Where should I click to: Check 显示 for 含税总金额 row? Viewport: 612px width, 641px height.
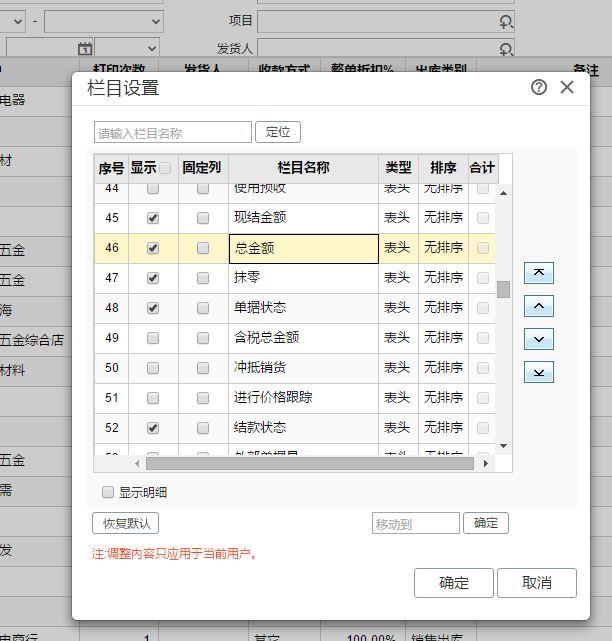point(152,338)
